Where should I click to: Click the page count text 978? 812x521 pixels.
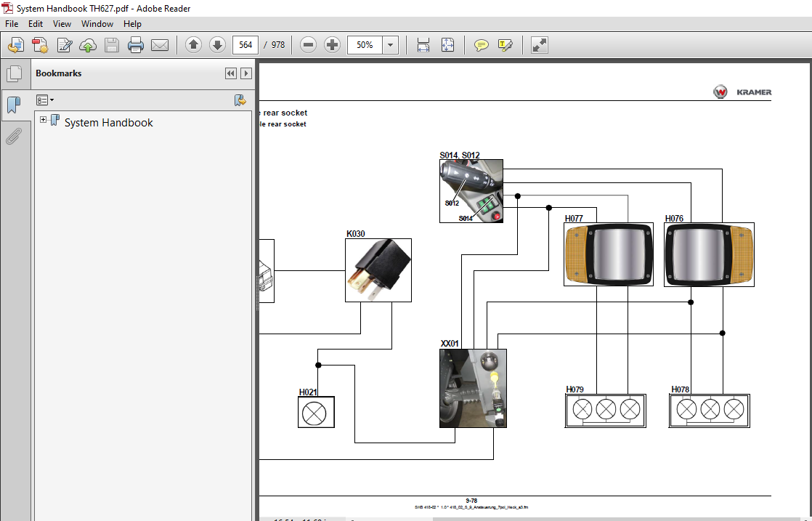278,45
